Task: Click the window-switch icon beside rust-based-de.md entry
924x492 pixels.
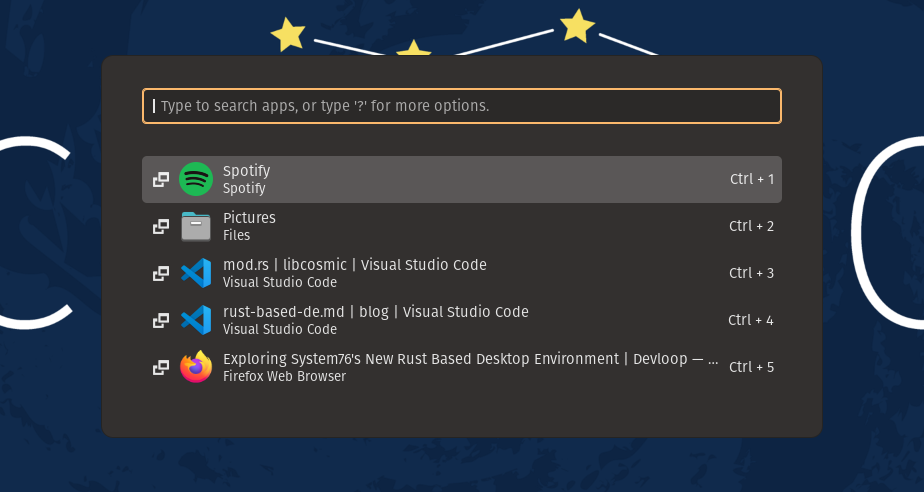Action: (x=160, y=320)
